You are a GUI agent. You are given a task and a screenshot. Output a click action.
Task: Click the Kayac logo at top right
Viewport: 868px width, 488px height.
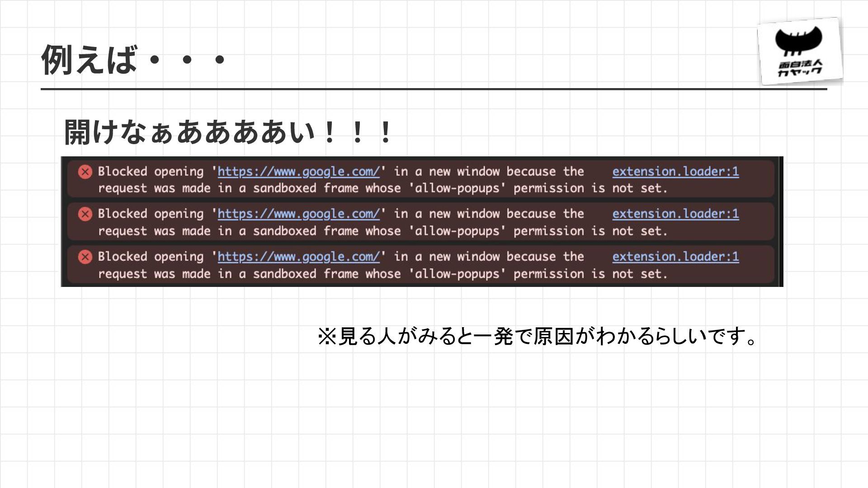800,52
